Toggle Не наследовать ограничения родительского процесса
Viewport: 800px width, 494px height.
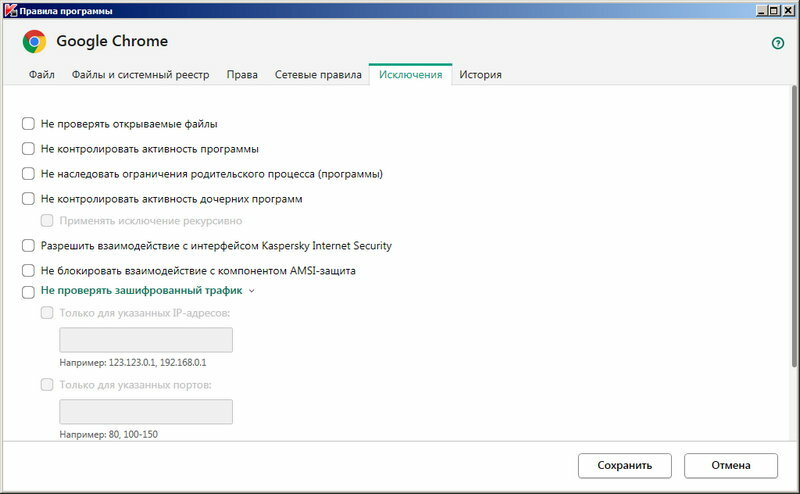(28, 174)
